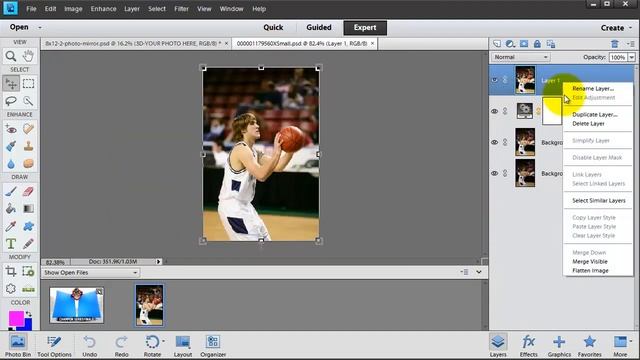Select the Crop tool
This screenshot has width=640, height=360.
pyautogui.click(x=11, y=271)
